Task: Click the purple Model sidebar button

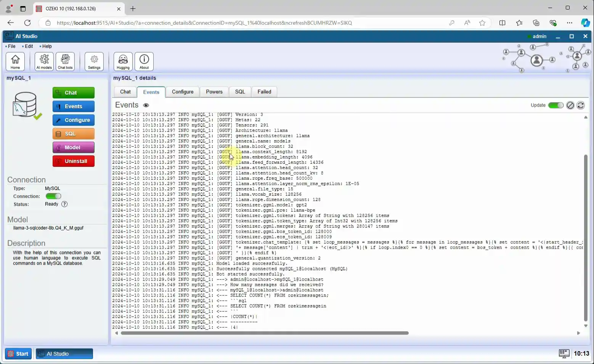Action: point(74,147)
